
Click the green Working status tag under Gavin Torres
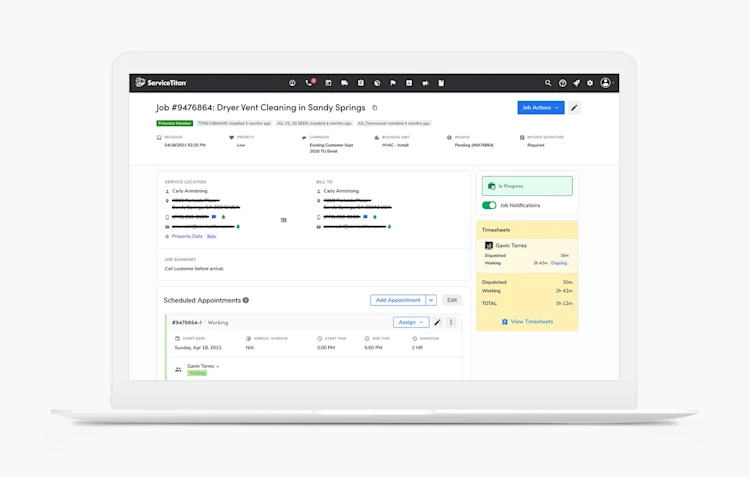[197, 373]
